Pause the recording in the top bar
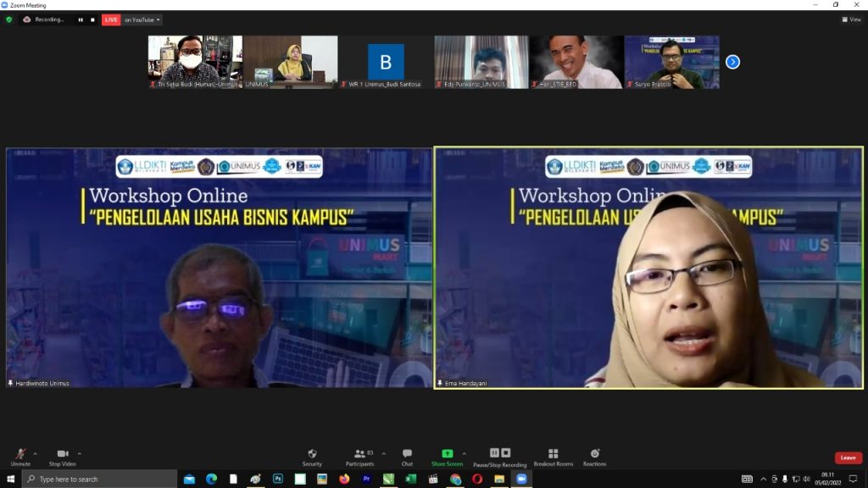The height and width of the screenshot is (488, 868). (81, 19)
